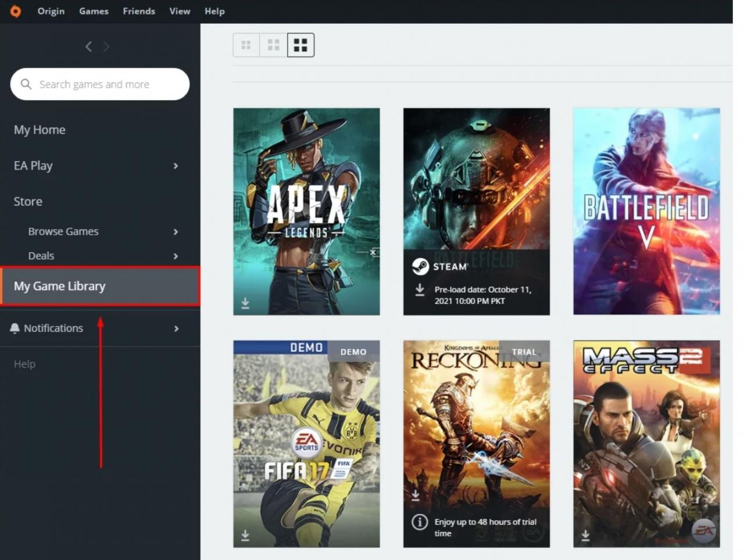744x560 pixels.
Task: Click the info icon on Reckoning trial
Action: point(420,522)
